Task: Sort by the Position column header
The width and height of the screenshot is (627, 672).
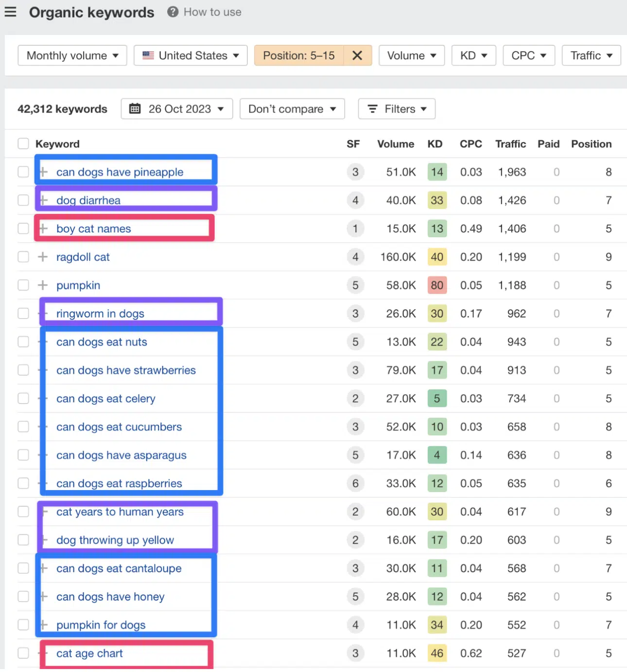Action: [591, 144]
